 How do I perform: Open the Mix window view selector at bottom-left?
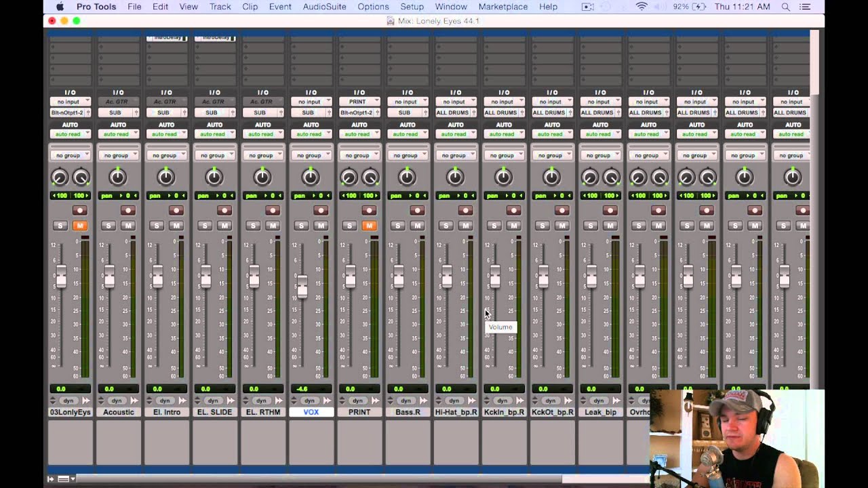(x=65, y=479)
